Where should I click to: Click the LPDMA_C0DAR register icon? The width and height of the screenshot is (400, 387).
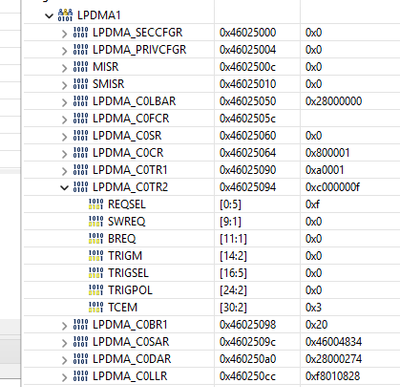(80, 359)
